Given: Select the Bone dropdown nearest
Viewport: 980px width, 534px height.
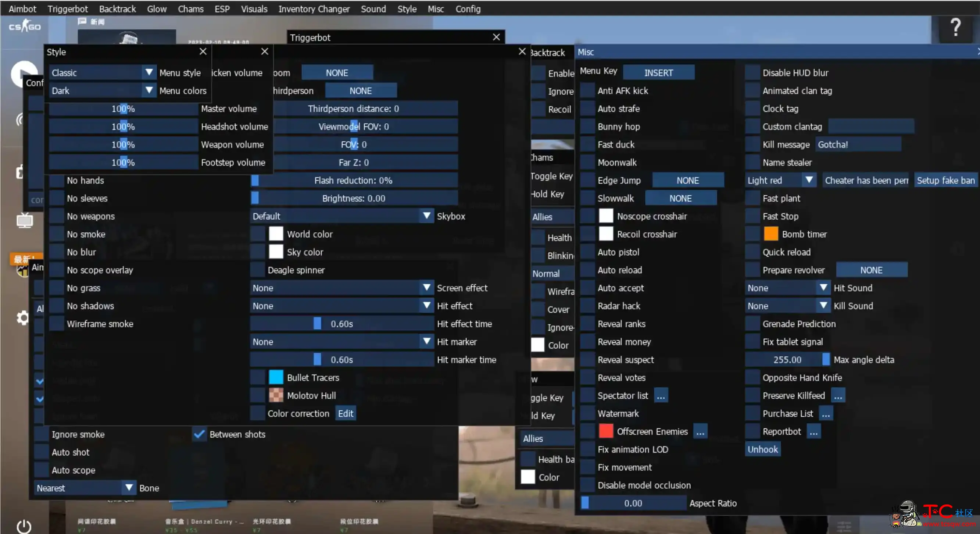Looking at the screenshot, I should click(x=85, y=488).
